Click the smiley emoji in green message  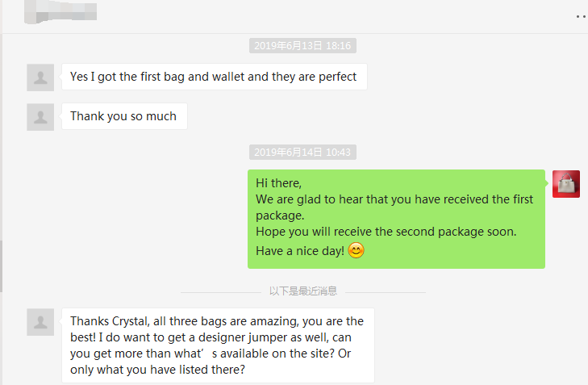[356, 251]
